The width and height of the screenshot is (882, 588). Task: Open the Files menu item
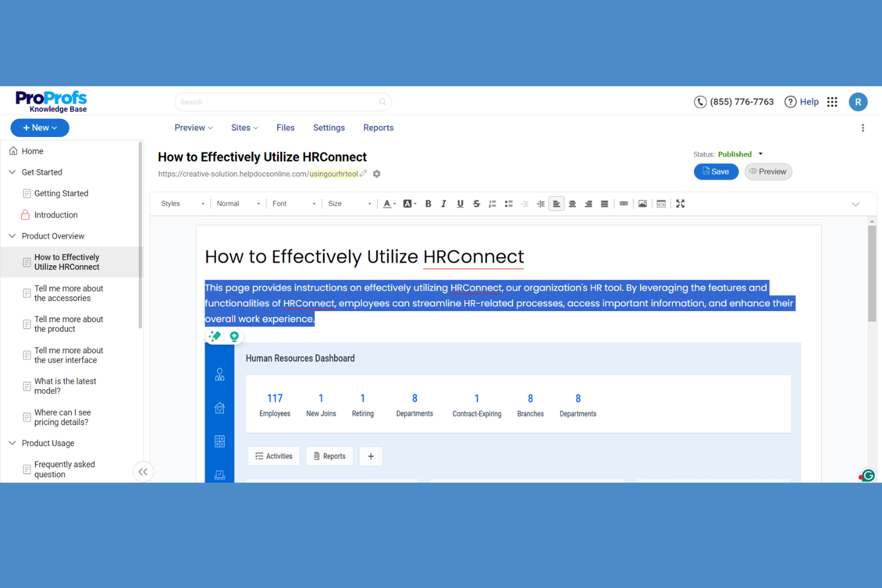(285, 127)
